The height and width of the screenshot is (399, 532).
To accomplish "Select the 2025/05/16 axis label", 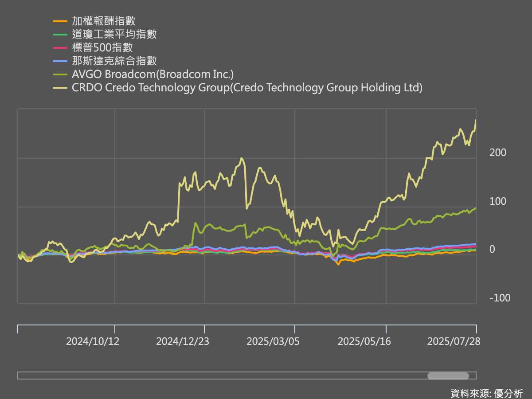I will point(364,341).
